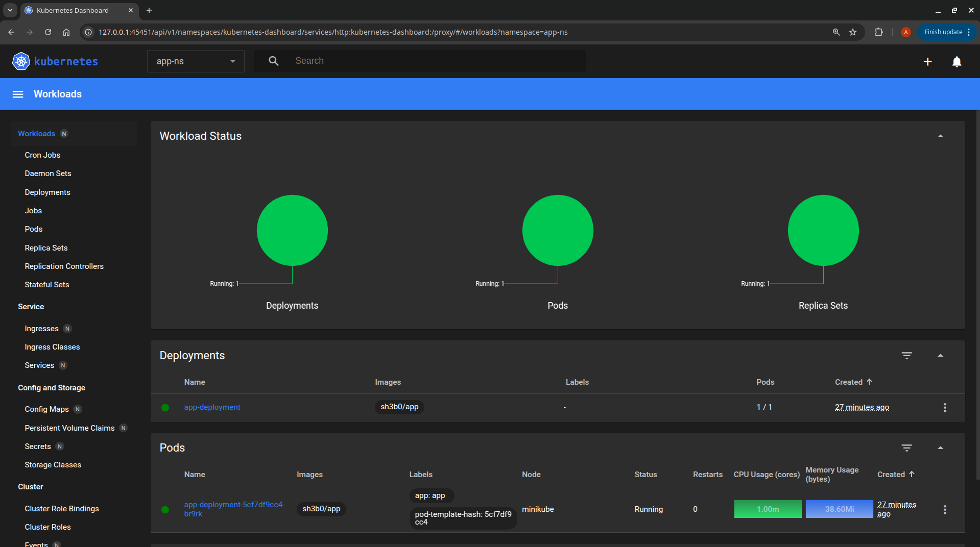Open Pods in sidebar

pos(34,229)
